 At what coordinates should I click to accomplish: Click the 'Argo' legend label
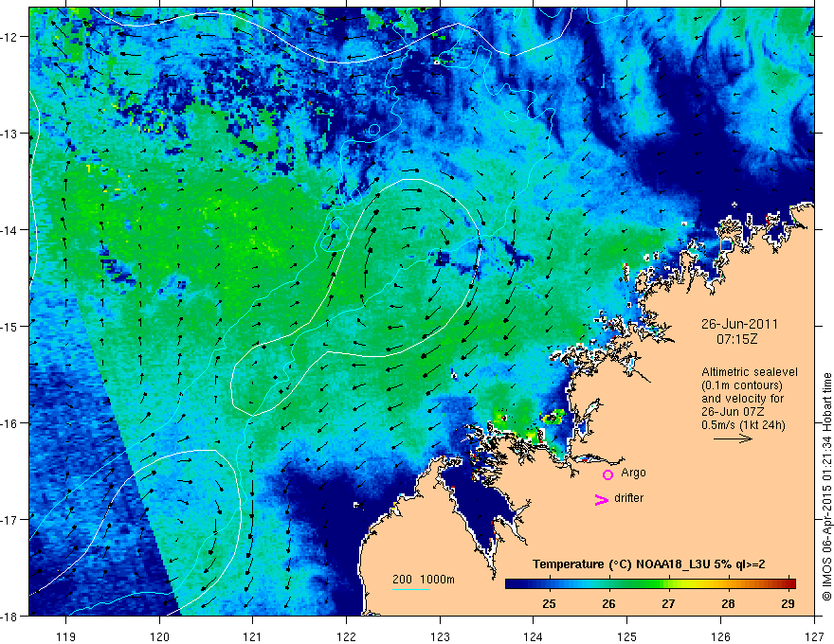(633, 473)
